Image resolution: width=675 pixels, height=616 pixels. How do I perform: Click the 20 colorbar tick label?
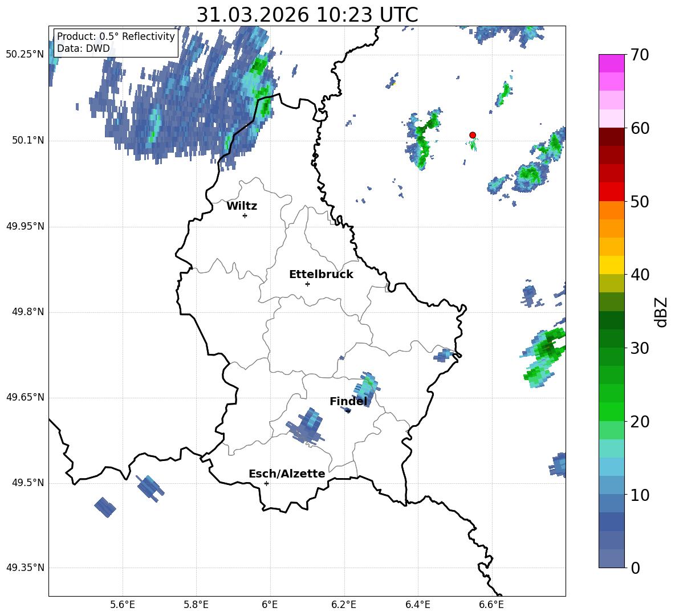[639, 421]
